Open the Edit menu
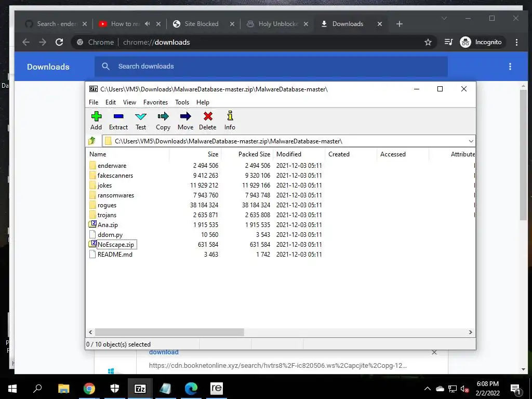Screen dimensions: 532x399 111,102
